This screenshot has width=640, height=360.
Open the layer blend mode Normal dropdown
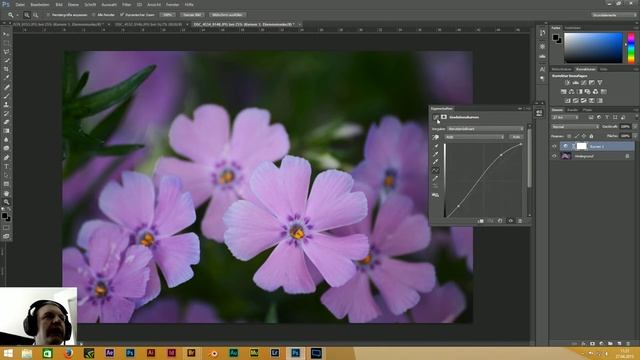click(575, 127)
